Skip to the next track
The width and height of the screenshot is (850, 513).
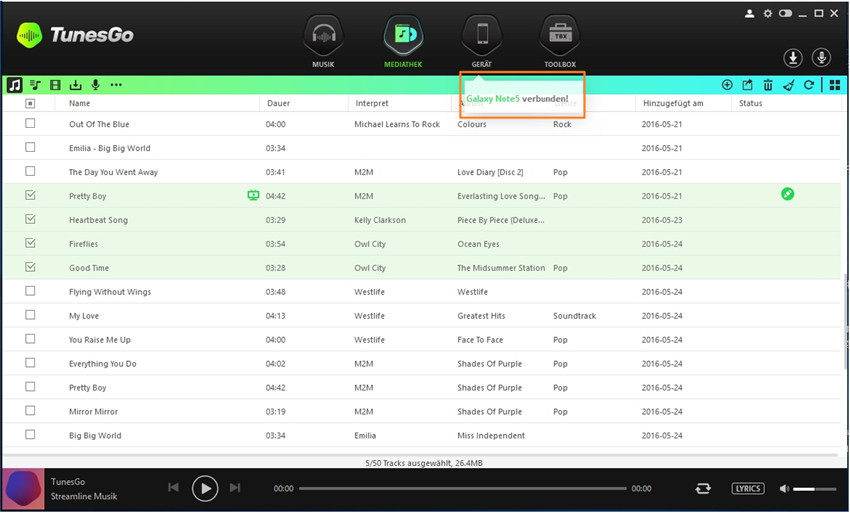pos(235,488)
